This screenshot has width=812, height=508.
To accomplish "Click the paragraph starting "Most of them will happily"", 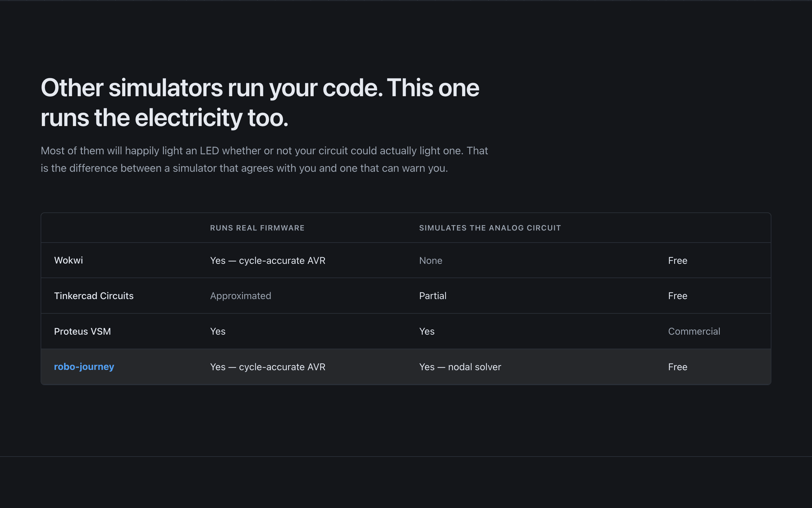I will click(x=264, y=159).
